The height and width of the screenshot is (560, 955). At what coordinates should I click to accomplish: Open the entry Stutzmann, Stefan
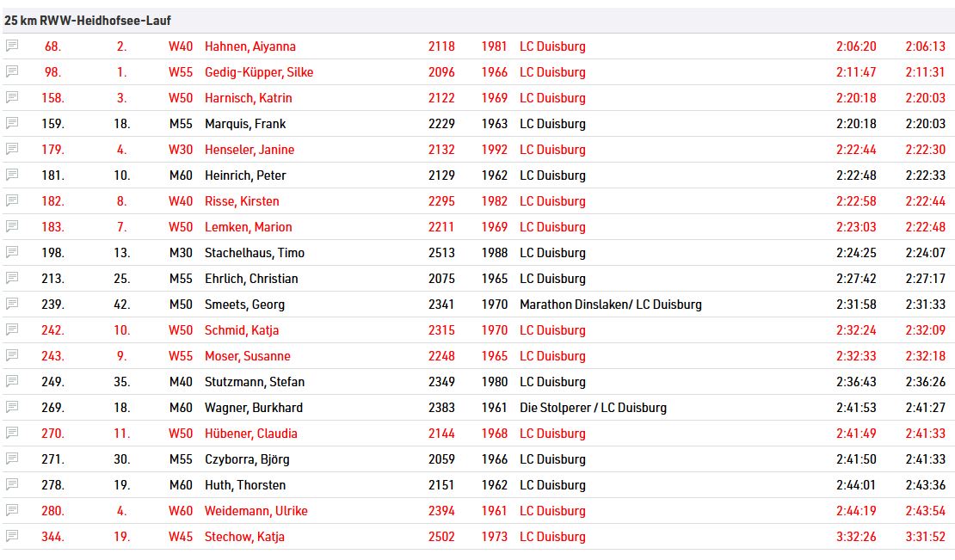254,382
